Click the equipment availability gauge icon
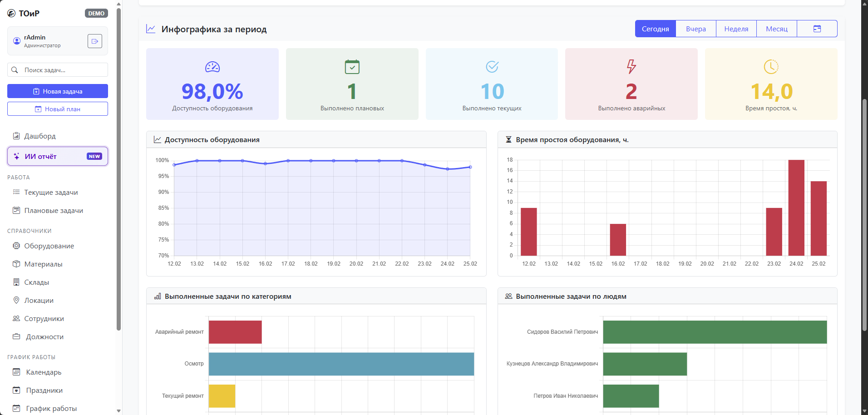 (212, 67)
